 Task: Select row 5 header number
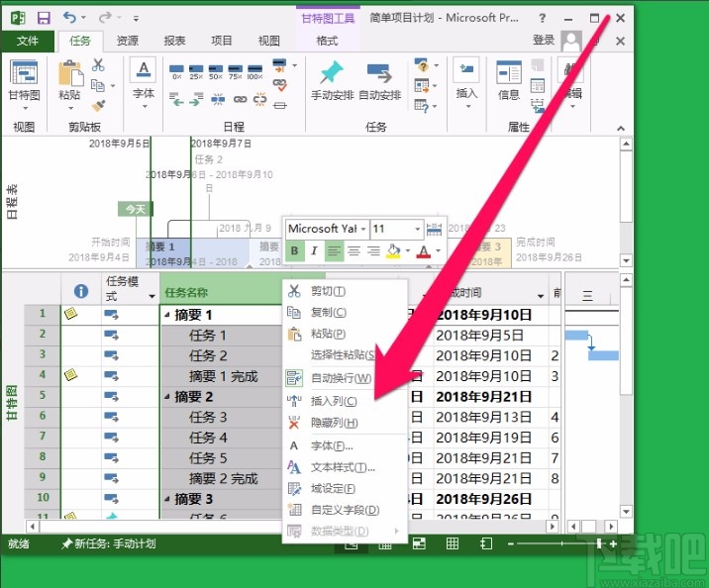click(42, 395)
